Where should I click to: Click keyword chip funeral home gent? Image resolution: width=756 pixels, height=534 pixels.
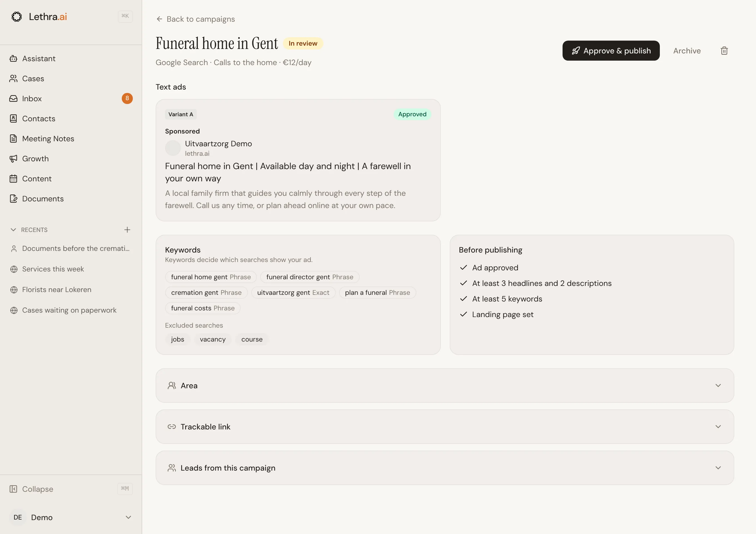click(x=211, y=277)
